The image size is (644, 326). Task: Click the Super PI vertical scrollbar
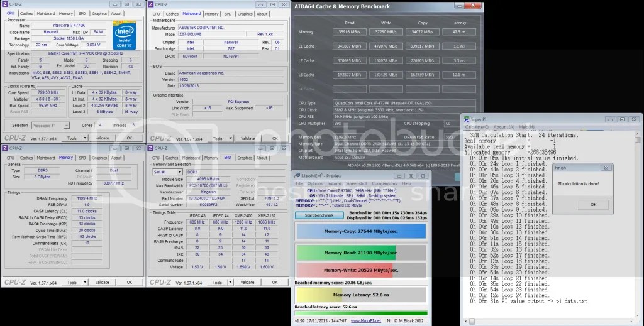[638, 224]
